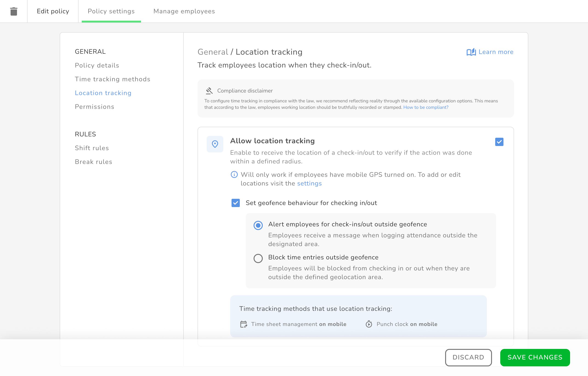Screen dimensions: 588x376
Task: Open Time tracking methods in sidebar
Action: click(x=112, y=79)
